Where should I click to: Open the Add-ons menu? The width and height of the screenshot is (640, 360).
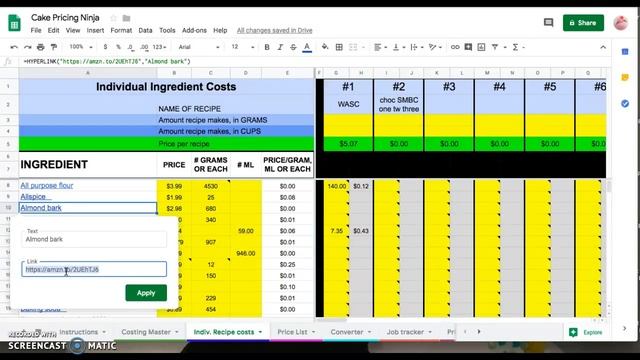tap(194, 30)
